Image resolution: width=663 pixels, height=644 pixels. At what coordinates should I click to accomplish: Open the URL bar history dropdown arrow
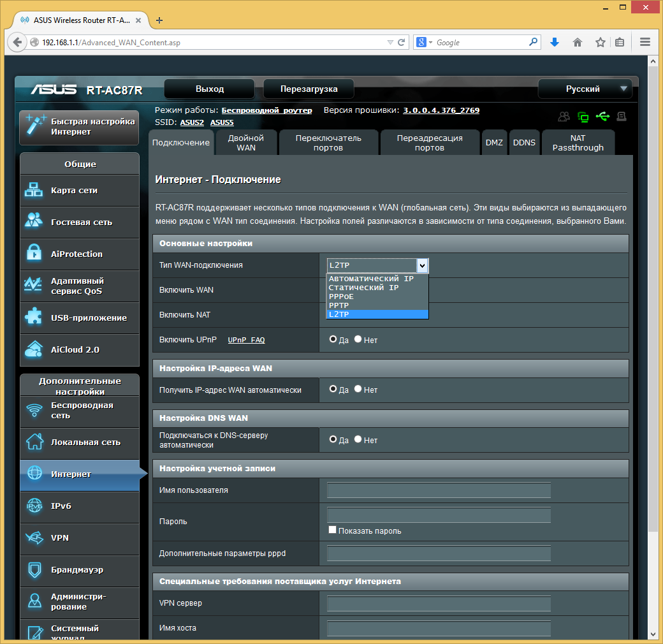[x=390, y=42]
